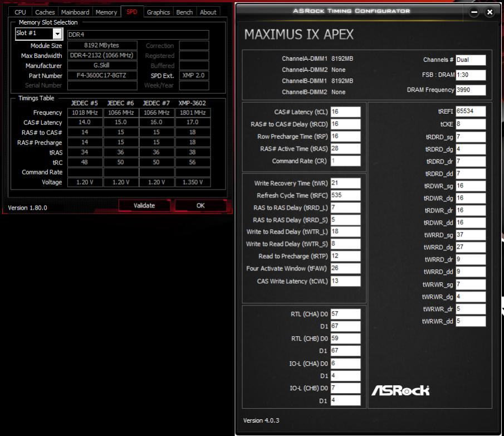Click the XMP-3602 voltage 1.350 V cell
The width and height of the screenshot is (504, 436).
[x=193, y=182]
